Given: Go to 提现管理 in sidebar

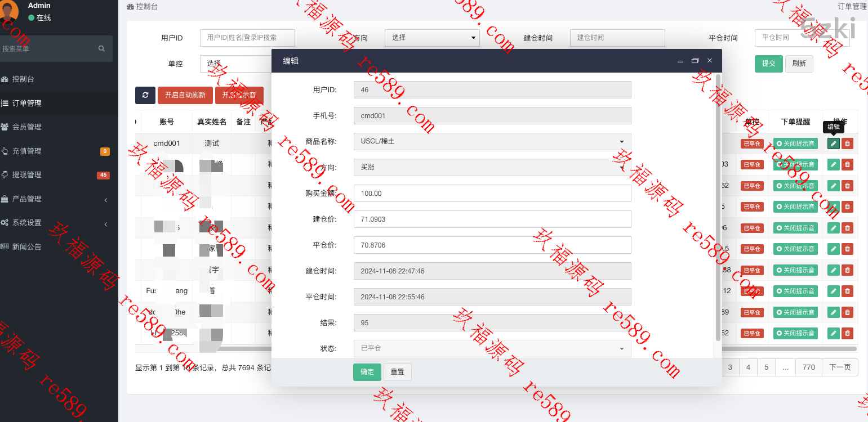Looking at the screenshot, I should [x=27, y=175].
